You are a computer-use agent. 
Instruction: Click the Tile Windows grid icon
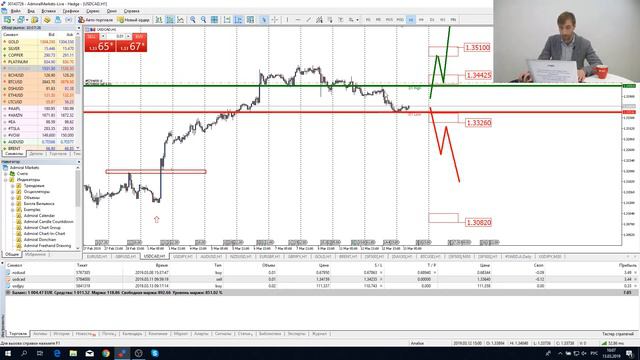214,20
